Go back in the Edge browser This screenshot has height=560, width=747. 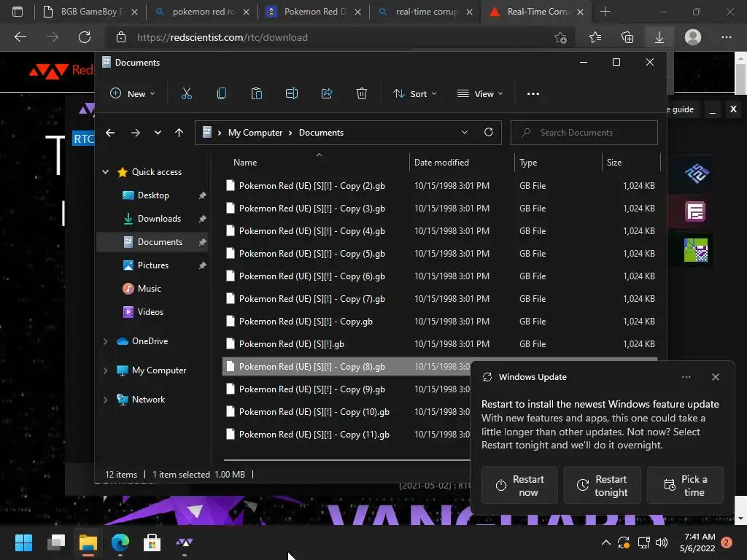(20, 37)
